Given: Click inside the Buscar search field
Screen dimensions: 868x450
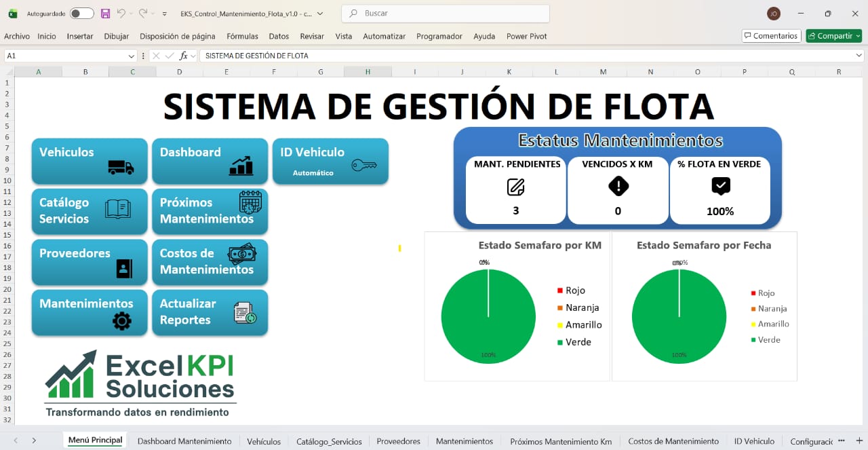Looking at the screenshot, I should pos(444,14).
